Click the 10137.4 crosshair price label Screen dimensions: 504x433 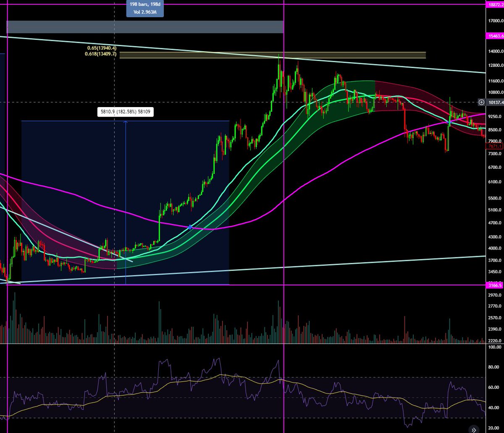click(494, 102)
